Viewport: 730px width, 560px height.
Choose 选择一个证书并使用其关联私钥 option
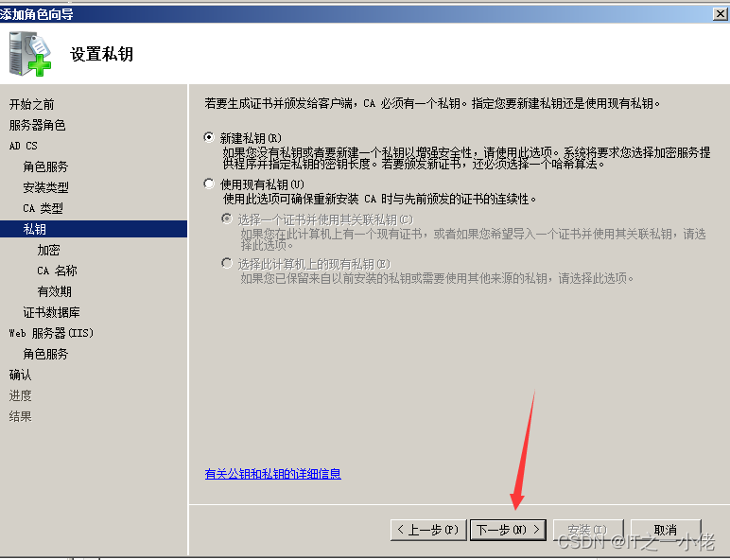click(227, 219)
